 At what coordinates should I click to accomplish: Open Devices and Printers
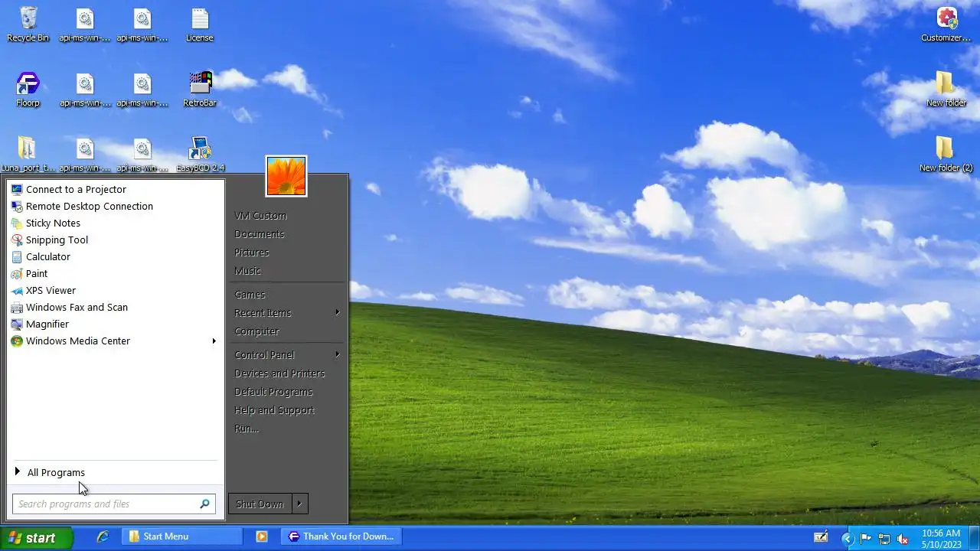point(280,373)
